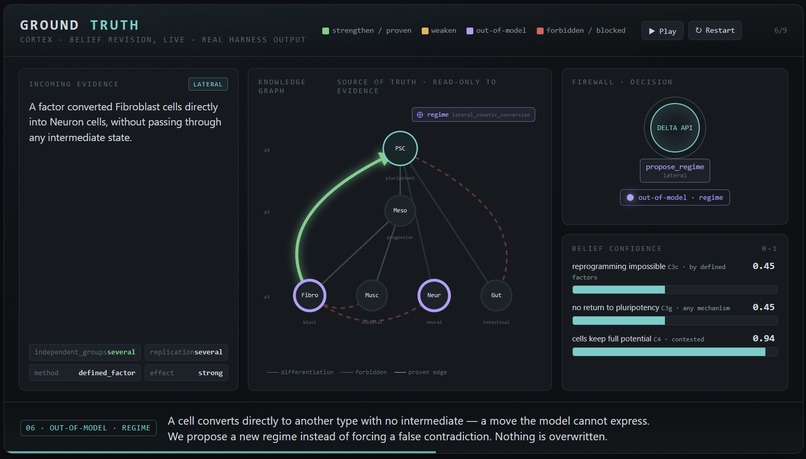The height and width of the screenshot is (459, 806).
Task: Click the proven edge legend entry
Action: 420,372
